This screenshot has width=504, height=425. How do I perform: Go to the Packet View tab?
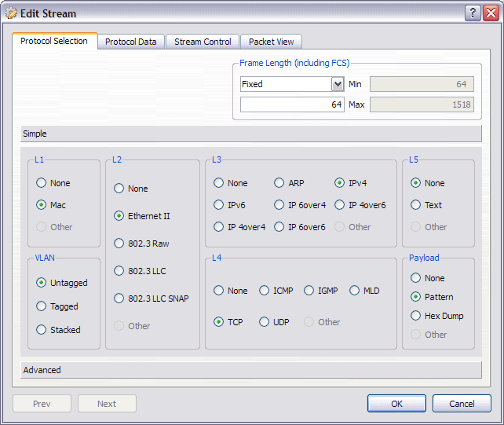pyautogui.click(x=272, y=42)
